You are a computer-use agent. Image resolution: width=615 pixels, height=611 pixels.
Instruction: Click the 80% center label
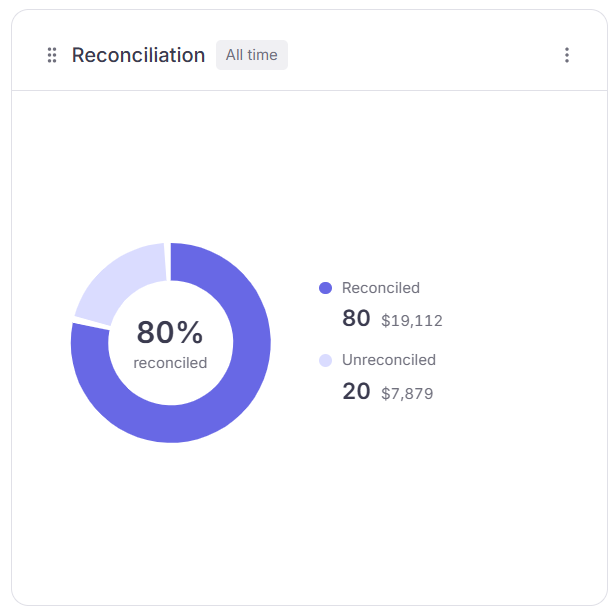(x=170, y=332)
